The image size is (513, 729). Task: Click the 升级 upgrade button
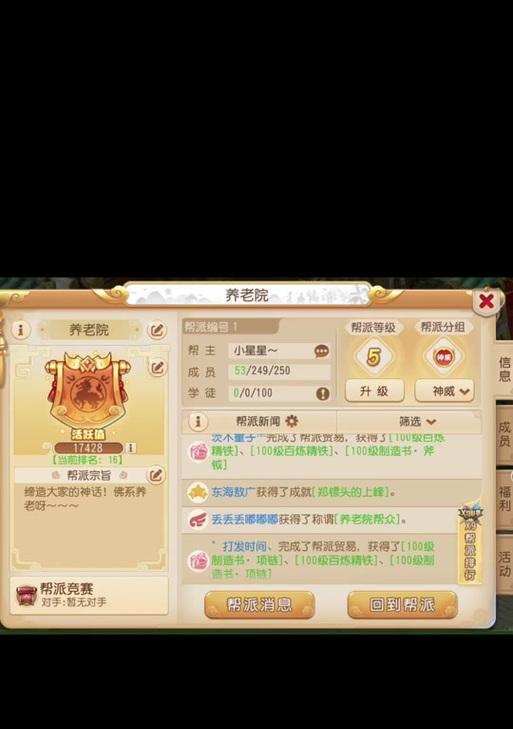[x=374, y=391]
